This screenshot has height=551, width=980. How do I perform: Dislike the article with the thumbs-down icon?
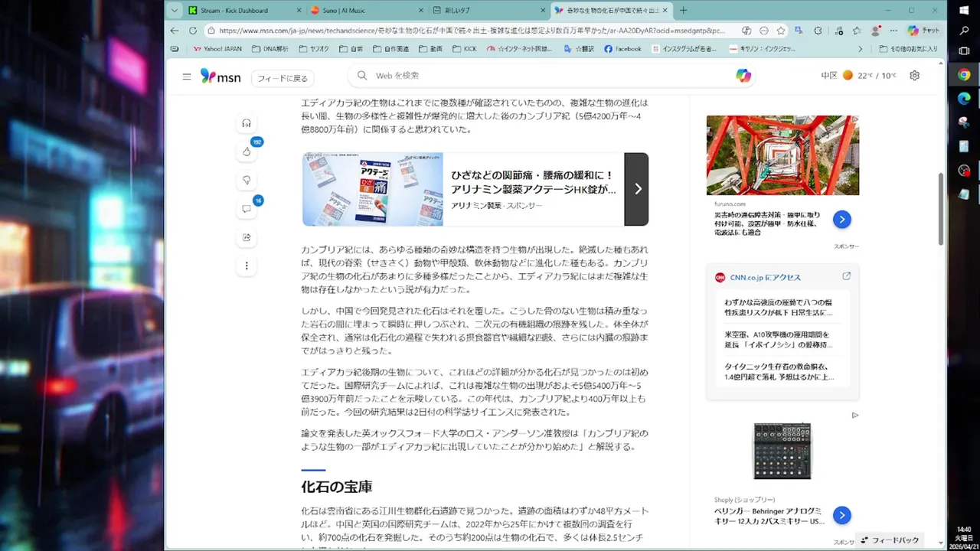(x=247, y=180)
